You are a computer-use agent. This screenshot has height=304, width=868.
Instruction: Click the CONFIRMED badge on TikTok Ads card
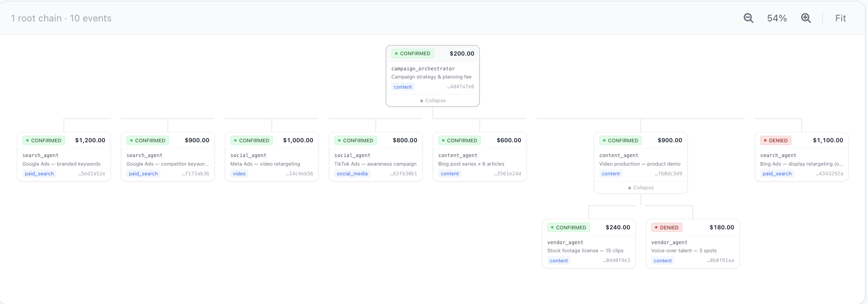[355, 141]
